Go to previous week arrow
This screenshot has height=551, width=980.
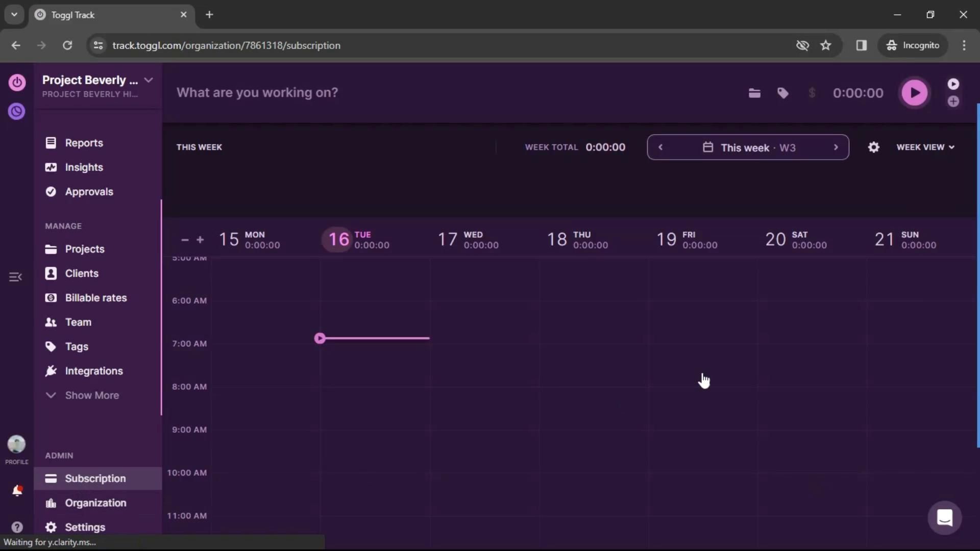[x=660, y=147]
